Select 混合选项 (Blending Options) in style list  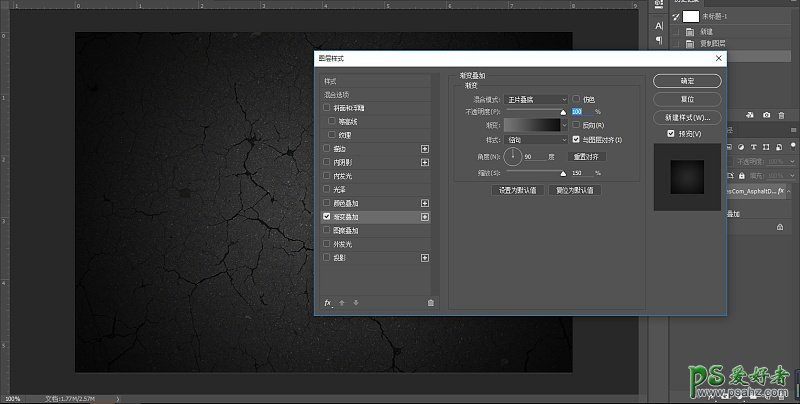point(336,94)
